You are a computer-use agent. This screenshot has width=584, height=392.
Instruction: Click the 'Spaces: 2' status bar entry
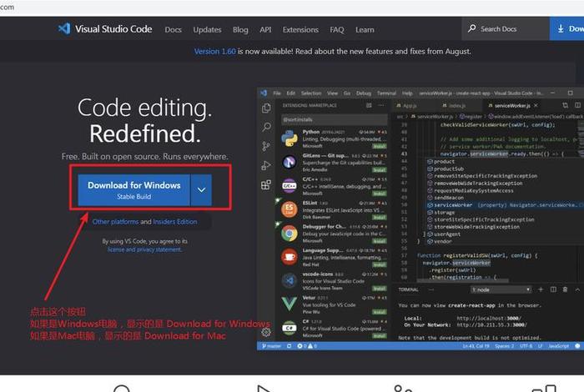[504, 346]
